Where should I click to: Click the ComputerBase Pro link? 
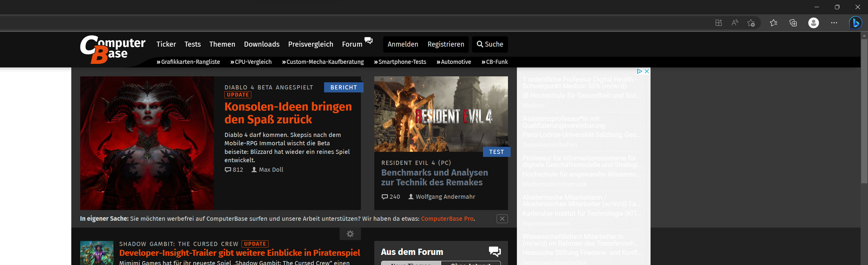pyautogui.click(x=447, y=218)
